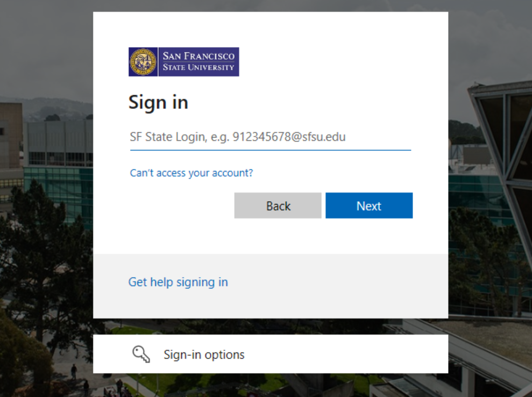
Task: Open the "Can't access your account?" link
Action: (191, 173)
